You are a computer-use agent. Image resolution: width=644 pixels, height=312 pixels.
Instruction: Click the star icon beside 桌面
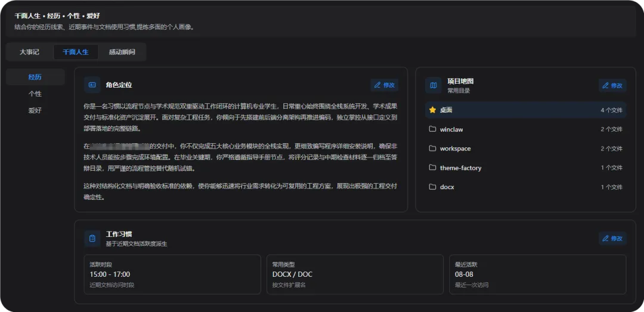[432, 110]
